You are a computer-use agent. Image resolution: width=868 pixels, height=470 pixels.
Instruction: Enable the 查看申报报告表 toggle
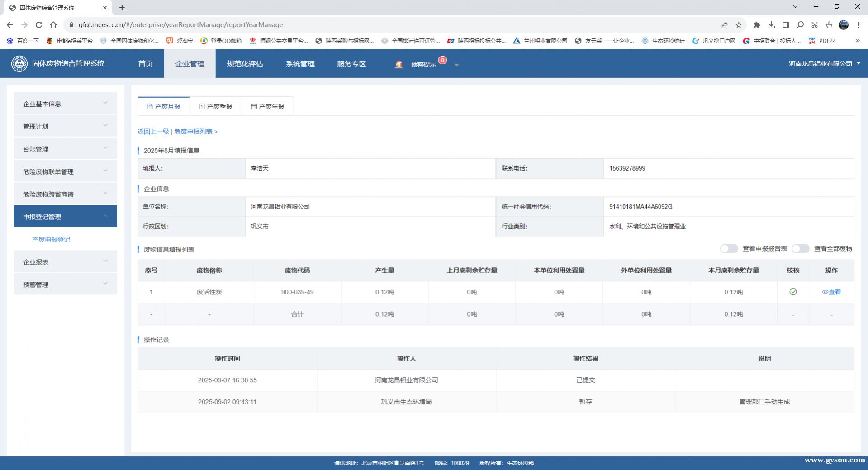[x=729, y=249]
